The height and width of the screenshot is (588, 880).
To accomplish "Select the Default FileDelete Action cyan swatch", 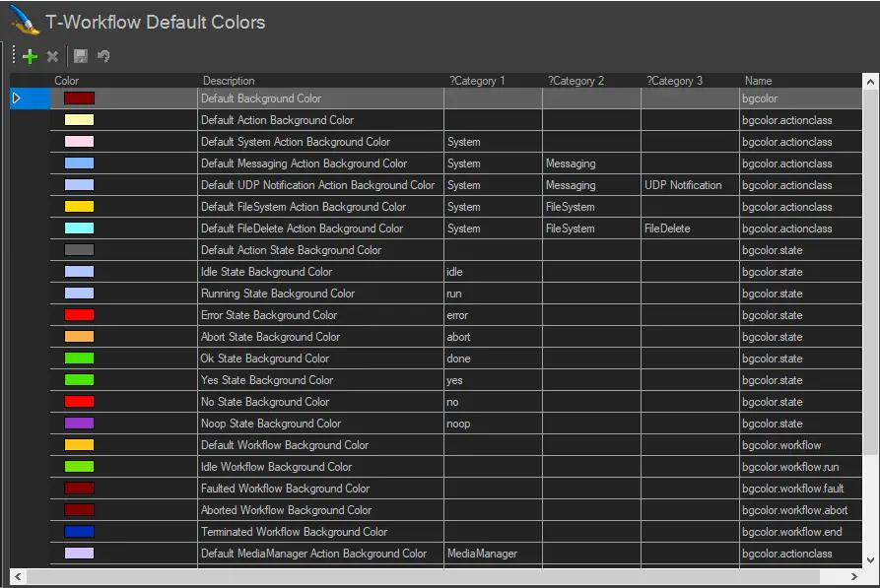I will (79, 229).
